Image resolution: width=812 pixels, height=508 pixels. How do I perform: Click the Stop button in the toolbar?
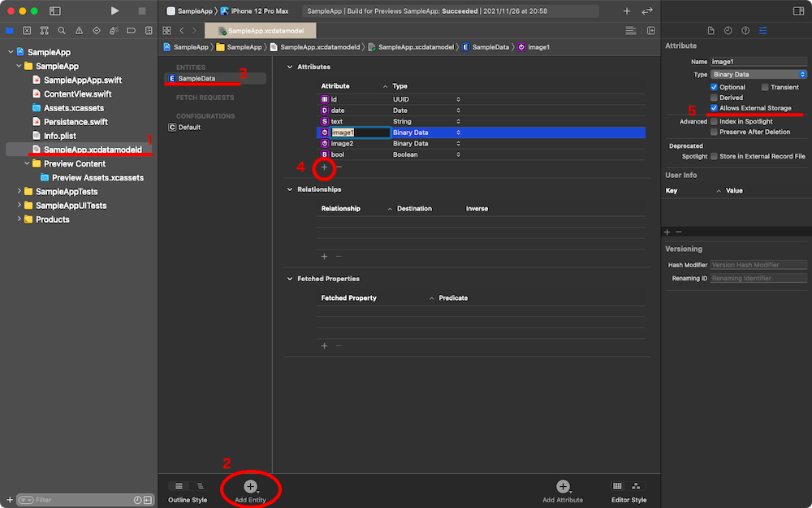tap(142, 11)
